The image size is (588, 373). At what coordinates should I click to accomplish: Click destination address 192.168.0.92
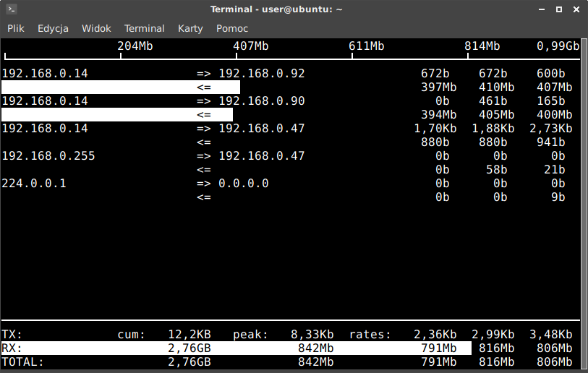tap(261, 74)
